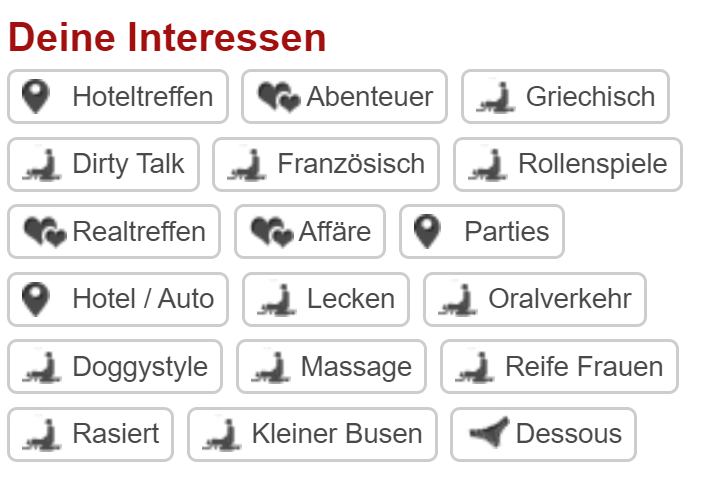
Task: Select the Massage interest tag
Action: (331, 367)
